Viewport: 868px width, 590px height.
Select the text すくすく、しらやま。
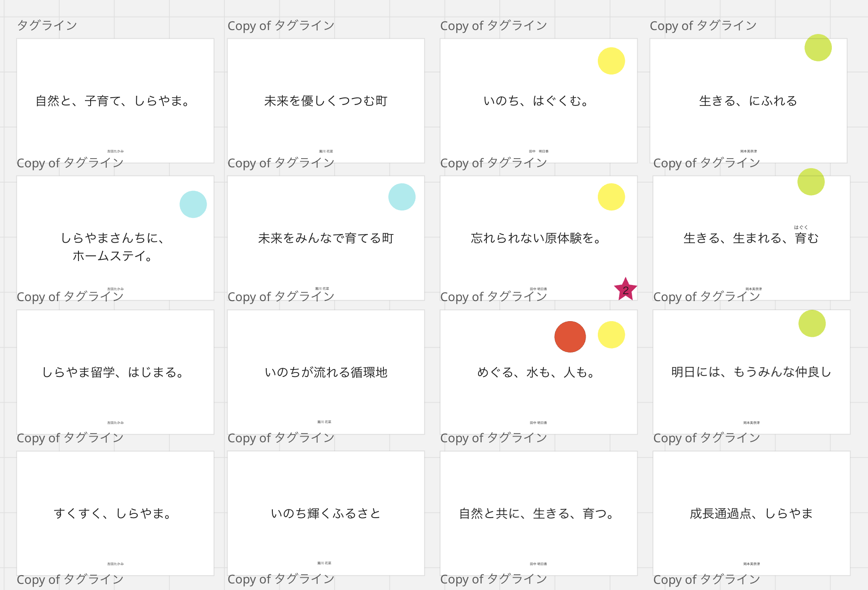point(113,513)
